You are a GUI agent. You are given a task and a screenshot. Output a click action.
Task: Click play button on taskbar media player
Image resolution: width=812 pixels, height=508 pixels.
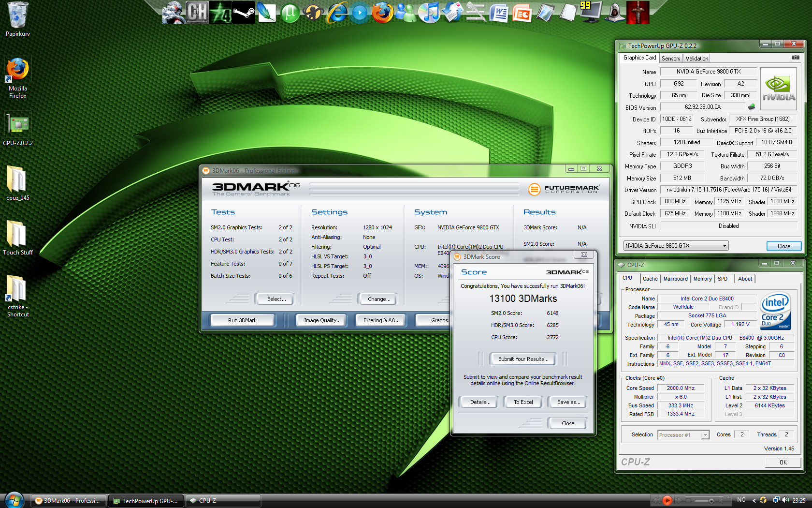point(667,500)
